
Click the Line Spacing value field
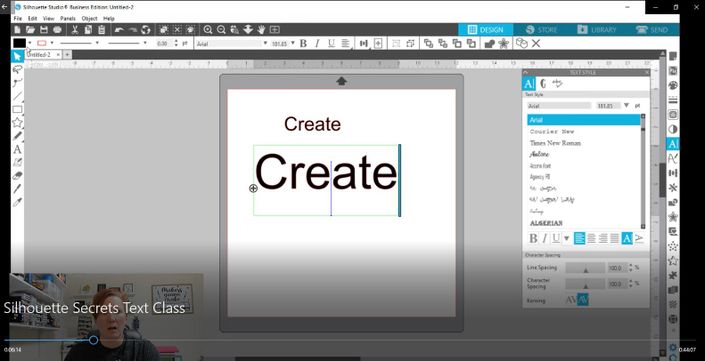pyautogui.click(x=617, y=267)
